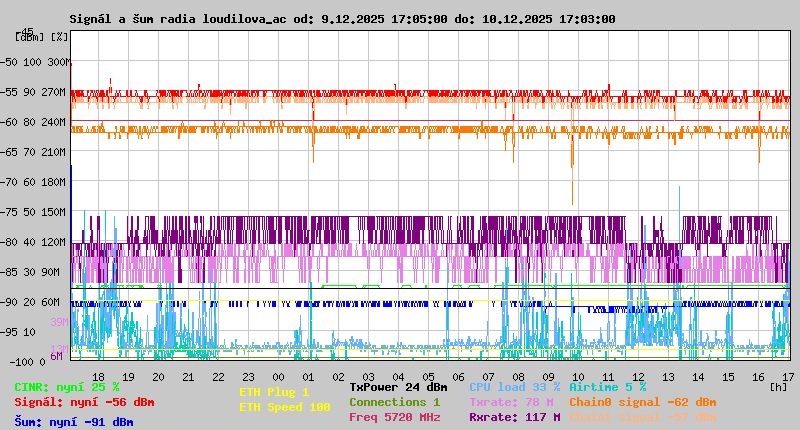Viewport: 800px width, 430px height.
Task: Select the Txrate legend entry
Action: pos(514,402)
